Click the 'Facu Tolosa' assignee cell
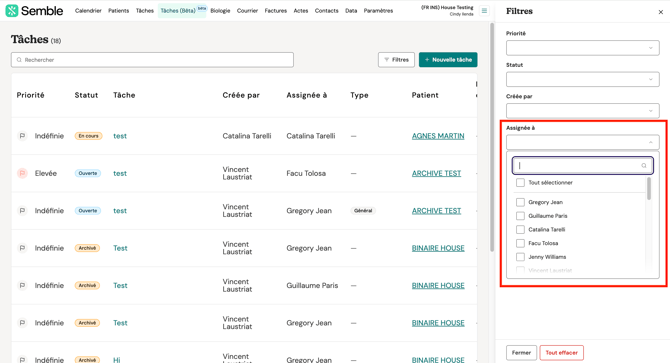Screen dimensions: 670x363 (306, 173)
